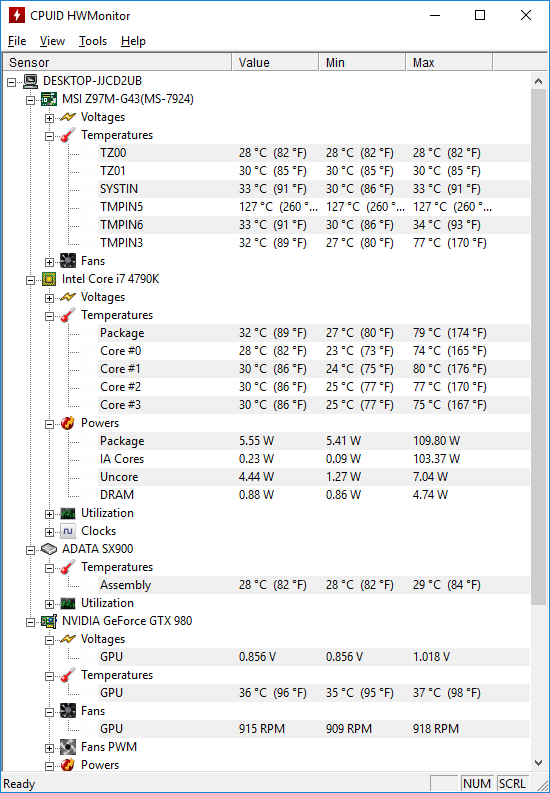This screenshot has height=793, width=550.
Task: Expand the CPU Voltages node
Action: pyautogui.click(x=50, y=298)
